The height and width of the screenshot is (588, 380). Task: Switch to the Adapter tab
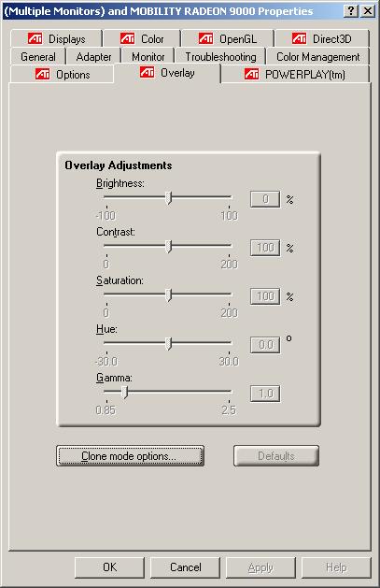[93, 57]
